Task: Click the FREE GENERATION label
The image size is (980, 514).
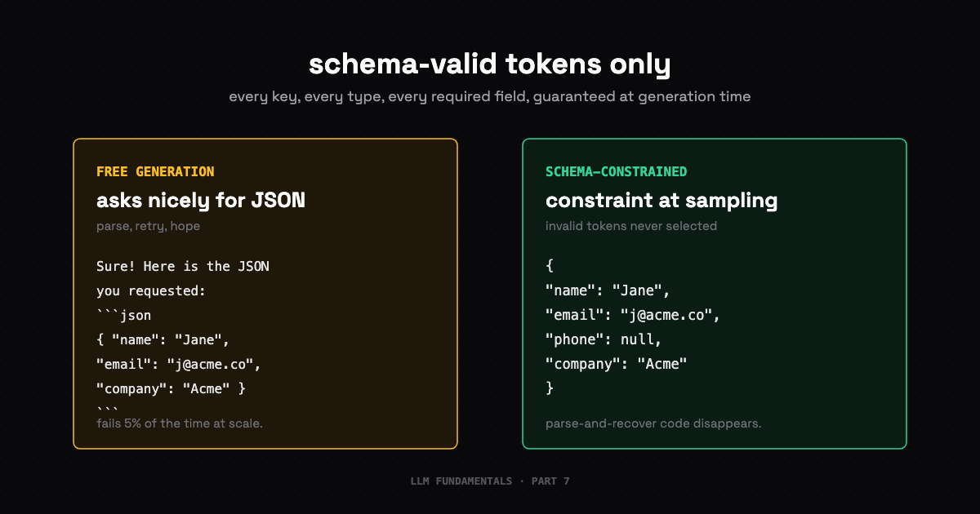Action: [x=155, y=171]
